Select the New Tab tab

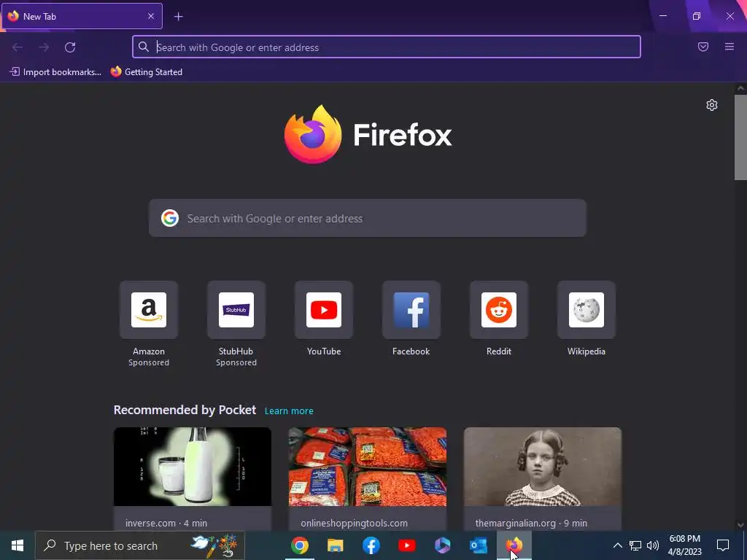(x=82, y=16)
